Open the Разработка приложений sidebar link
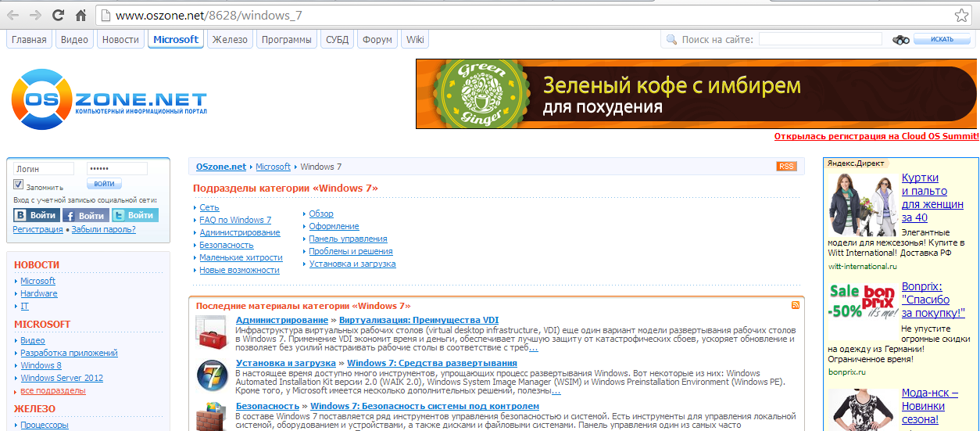The width and height of the screenshot is (980, 431). [x=69, y=353]
